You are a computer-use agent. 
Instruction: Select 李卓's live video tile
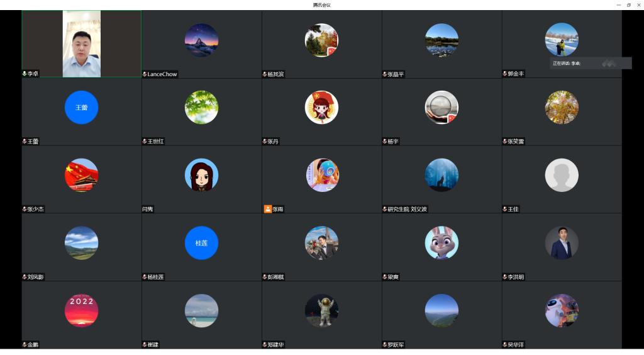(x=81, y=43)
